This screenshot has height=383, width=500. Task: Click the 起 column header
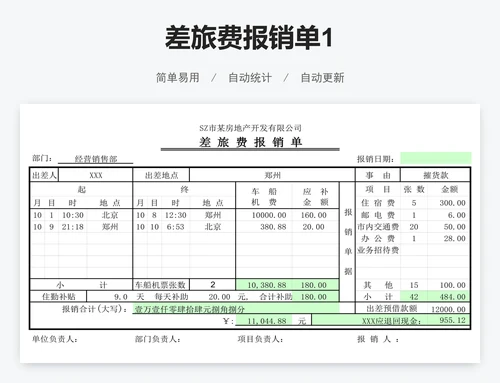[x=81, y=189]
